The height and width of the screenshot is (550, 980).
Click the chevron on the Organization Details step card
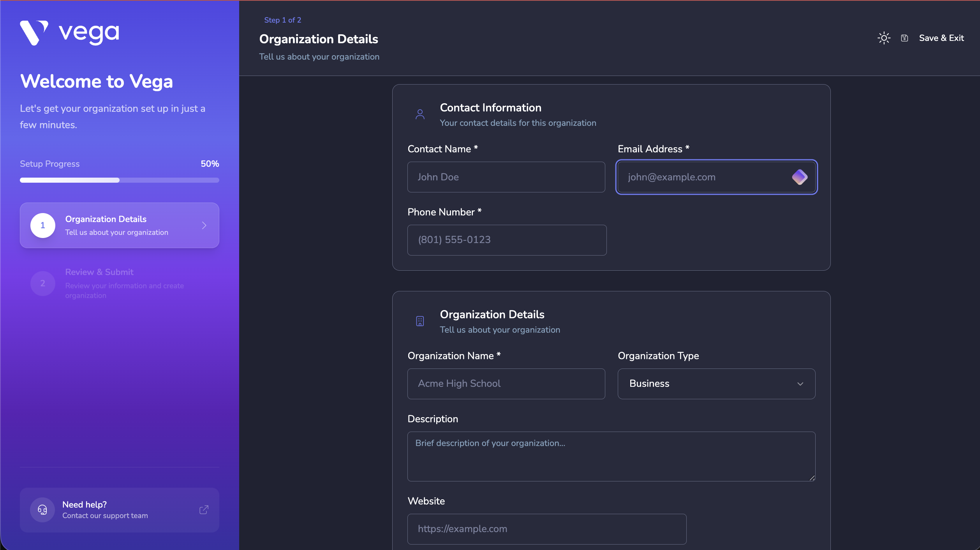[204, 225]
